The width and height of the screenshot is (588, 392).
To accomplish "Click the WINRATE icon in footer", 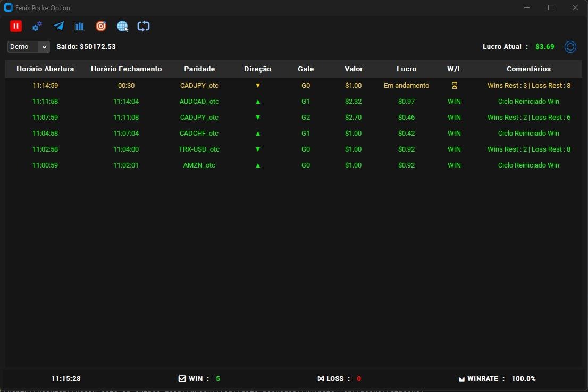I will [x=461, y=379].
